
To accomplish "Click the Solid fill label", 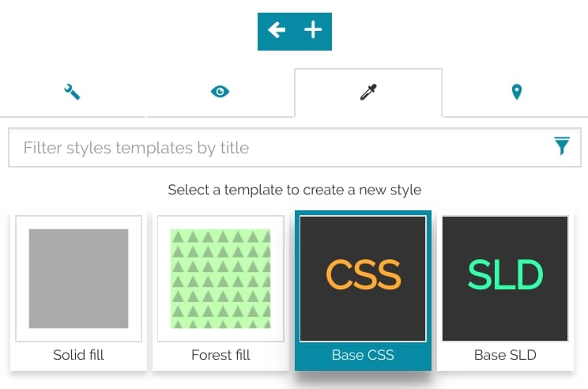I will point(78,355).
